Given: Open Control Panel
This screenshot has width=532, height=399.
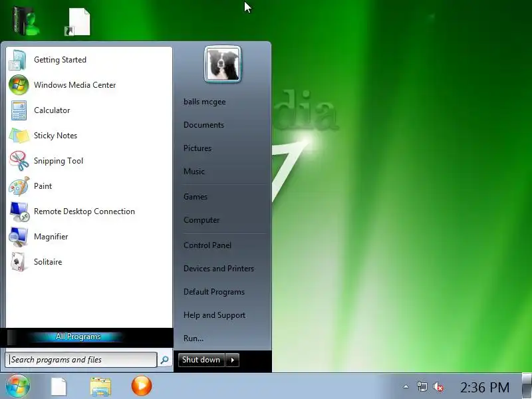Looking at the screenshot, I should 207,245.
